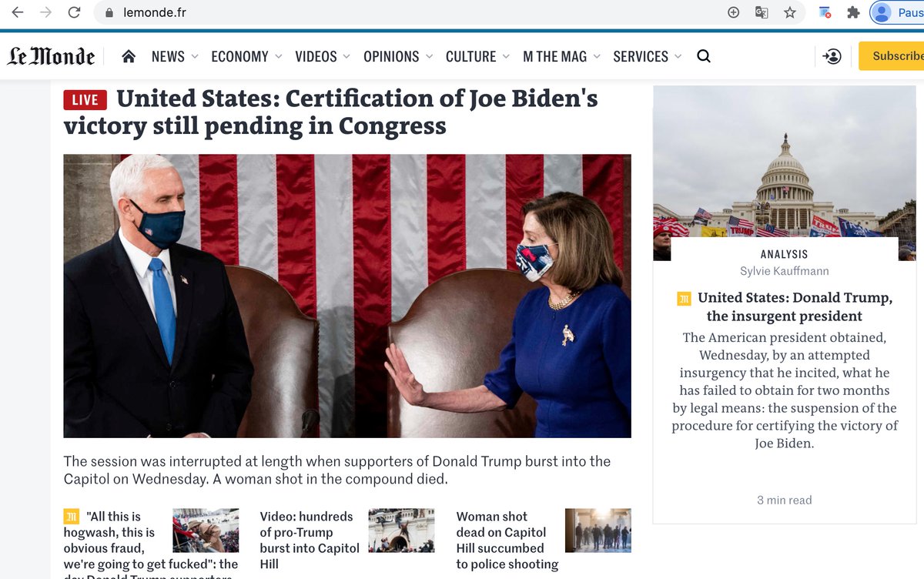Expand the CULTURE menu chevron
The width and height of the screenshot is (924, 579).
point(506,56)
